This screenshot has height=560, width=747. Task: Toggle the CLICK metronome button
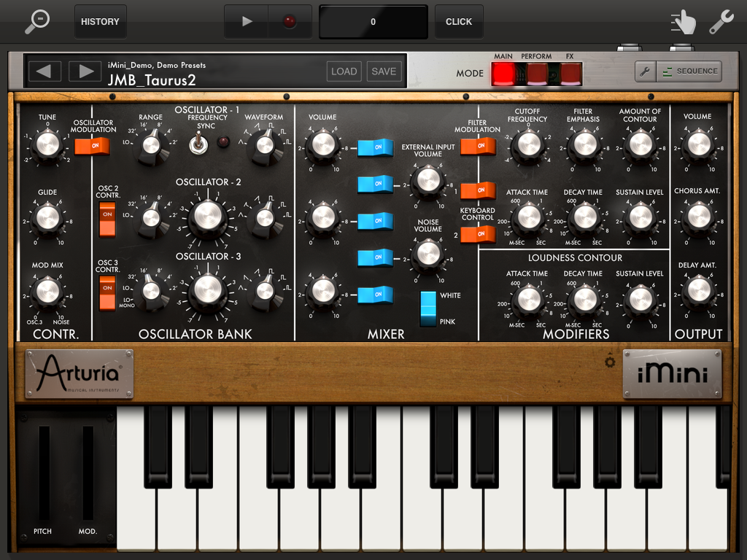[459, 21]
